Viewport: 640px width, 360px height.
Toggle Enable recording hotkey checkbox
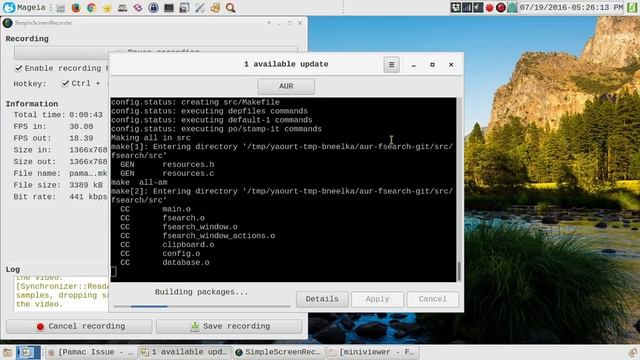(x=18, y=68)
